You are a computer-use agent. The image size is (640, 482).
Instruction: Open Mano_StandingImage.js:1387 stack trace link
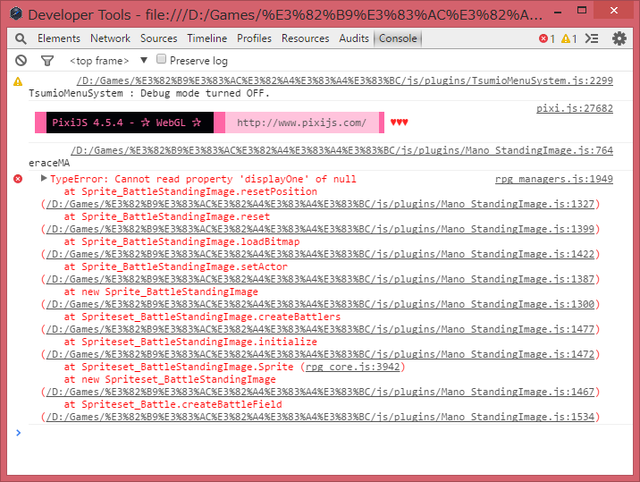(320, 279)
